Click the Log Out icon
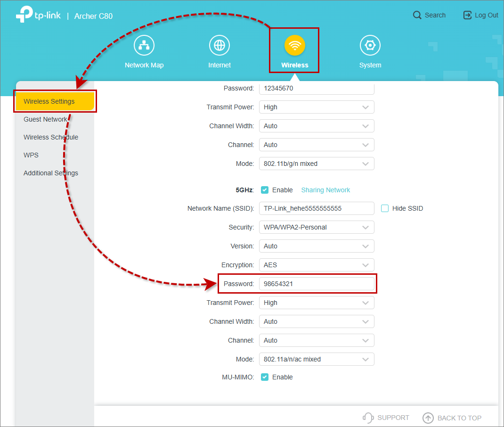504x427 pixels. 467,15
